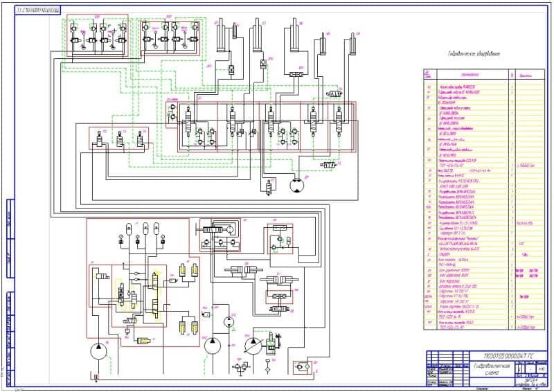Select the small solenoid valve below the distributor's right end
Screen dimensions: 554x392
(328, 165)
